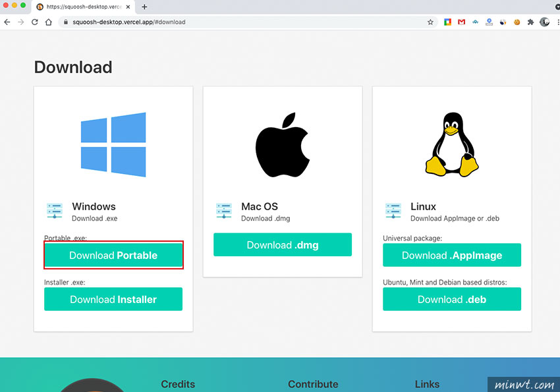Download the Linux .deb package
The image size is (560, 392).
[x=452, y=299]
